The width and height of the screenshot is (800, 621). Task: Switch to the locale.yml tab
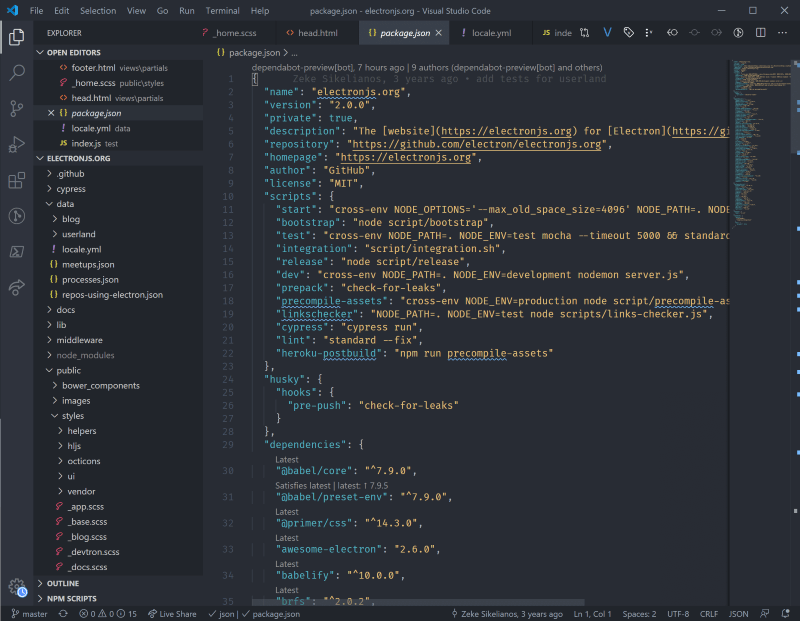click(491, 31)
